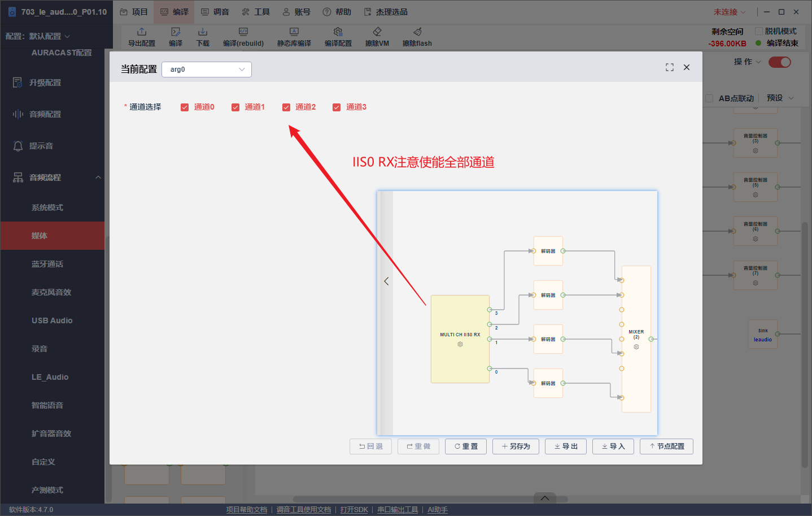Collapse the 音频流程 sidebar section

coord(98,177)
